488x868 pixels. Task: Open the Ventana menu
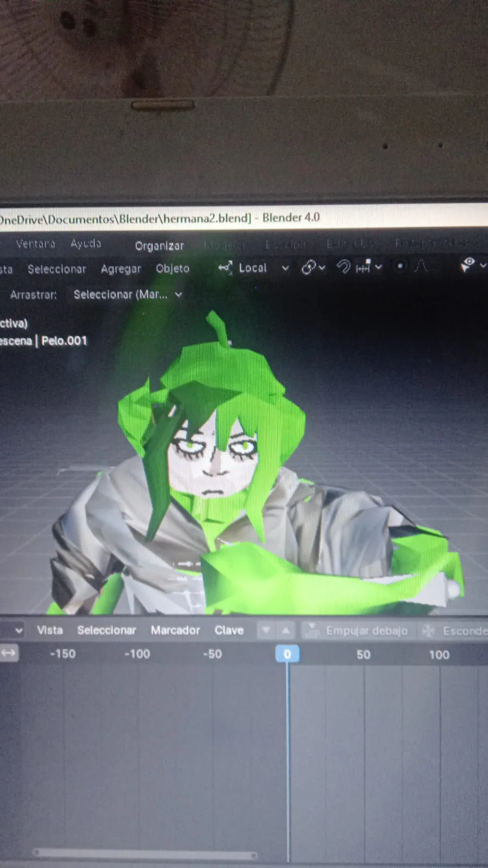point(35,244)
